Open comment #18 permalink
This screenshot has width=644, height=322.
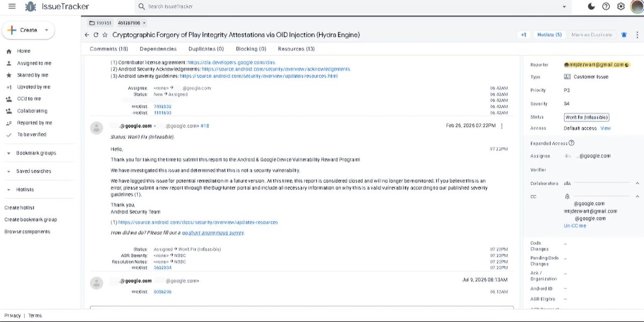(x=204, y=126)
